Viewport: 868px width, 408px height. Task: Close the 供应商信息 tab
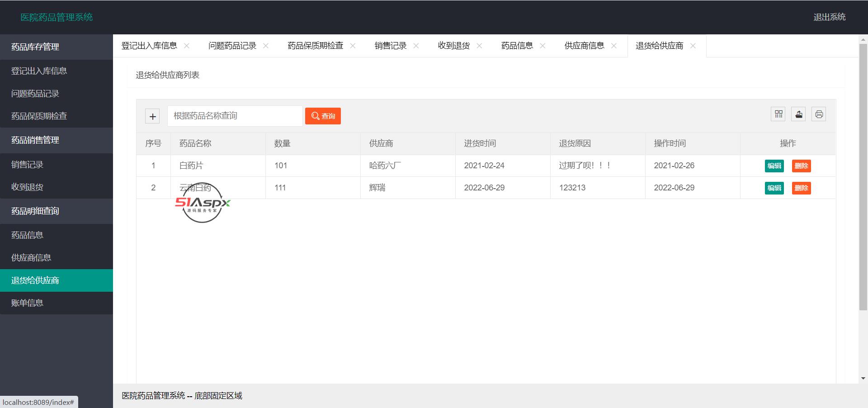tap(614, 46)
